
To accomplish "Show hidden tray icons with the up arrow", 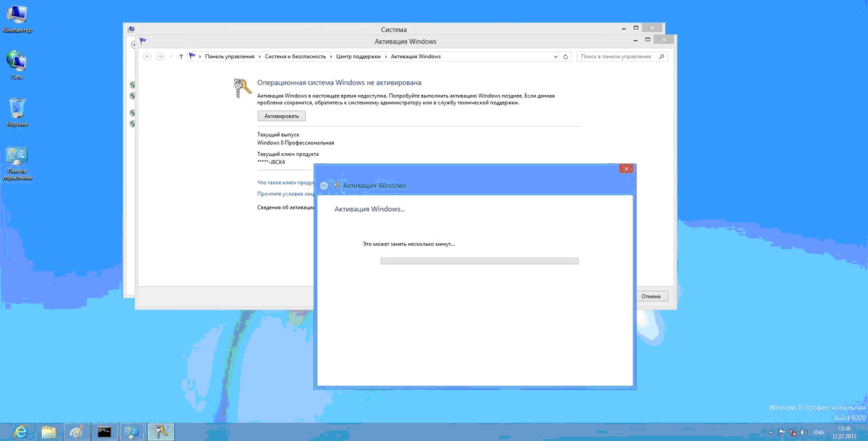I will click(772, 432).
